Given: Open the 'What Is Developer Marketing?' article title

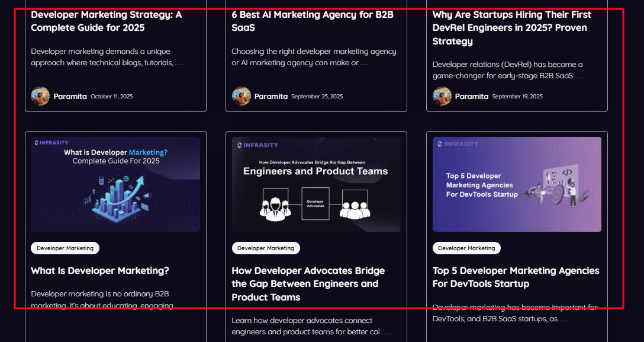Looking at the screenshot, I should pos(100,270).
